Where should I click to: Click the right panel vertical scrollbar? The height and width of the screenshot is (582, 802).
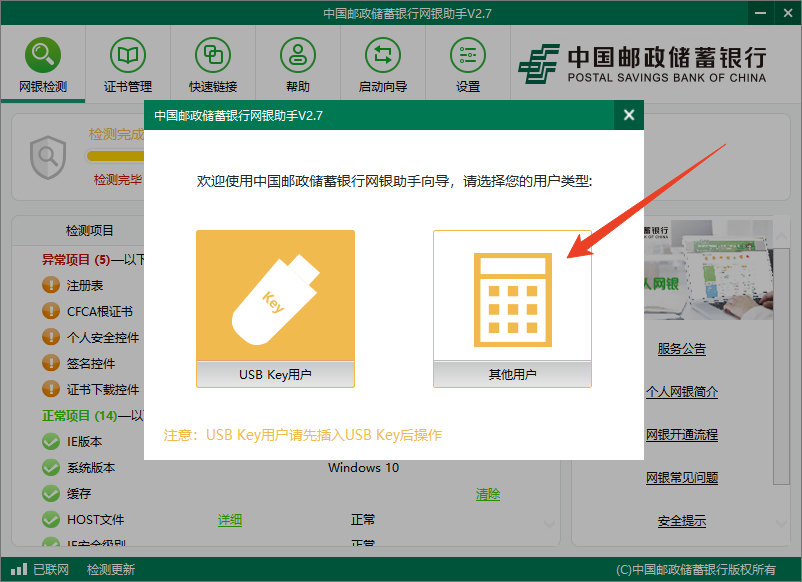pos(781,366)
